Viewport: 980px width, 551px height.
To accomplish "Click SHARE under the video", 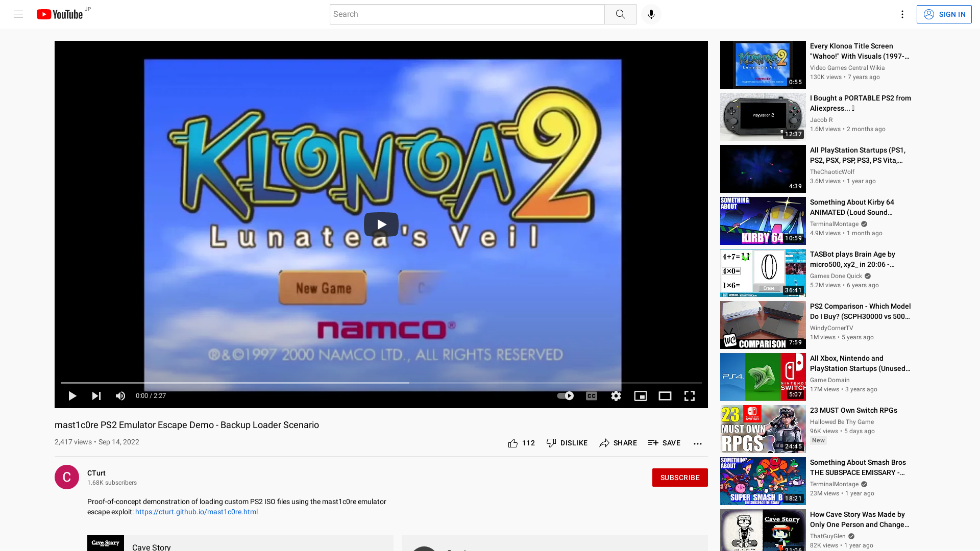I will point(618,443).
